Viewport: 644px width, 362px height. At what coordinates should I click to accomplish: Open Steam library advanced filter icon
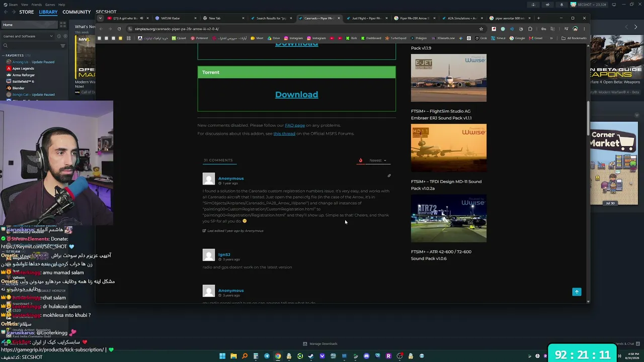pyautogui.click(x=63, y=46)
